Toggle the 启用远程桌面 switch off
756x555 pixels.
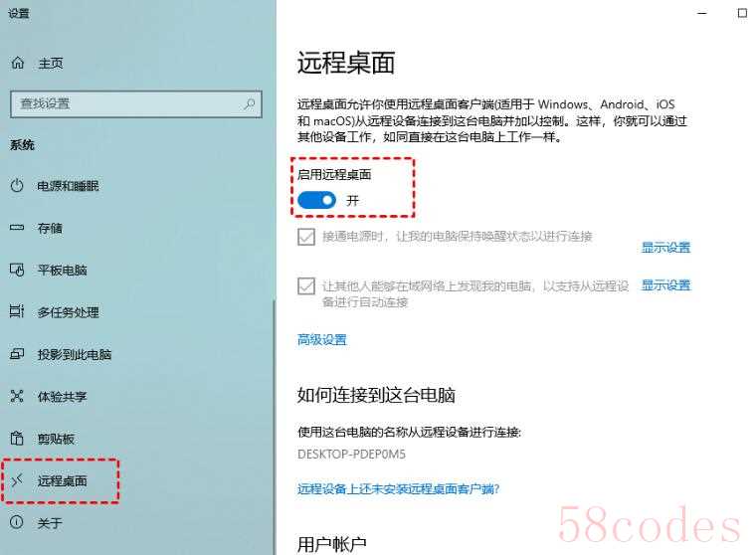click(x=316, y=200)
